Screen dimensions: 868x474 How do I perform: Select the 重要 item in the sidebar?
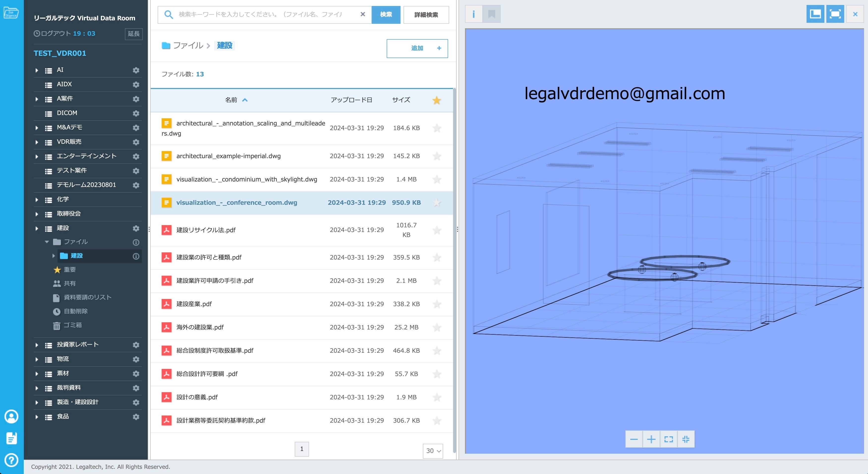tap(70, 270)
